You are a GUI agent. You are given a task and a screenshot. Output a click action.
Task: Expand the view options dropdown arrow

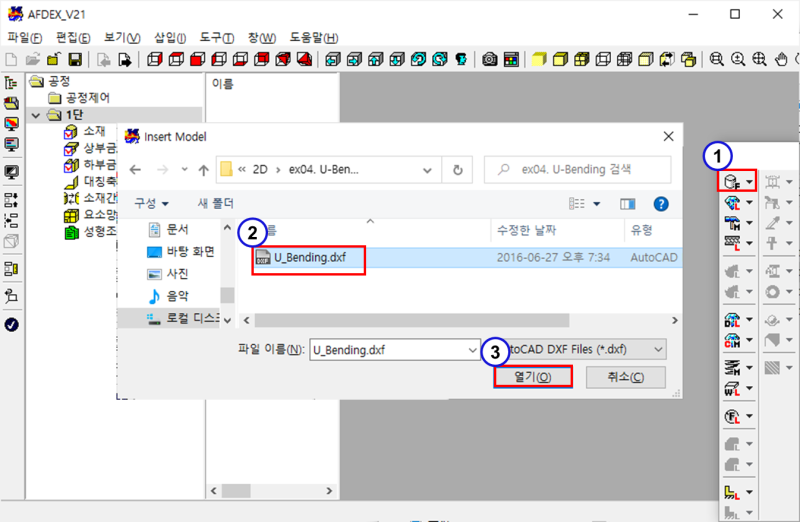[596, 203]
